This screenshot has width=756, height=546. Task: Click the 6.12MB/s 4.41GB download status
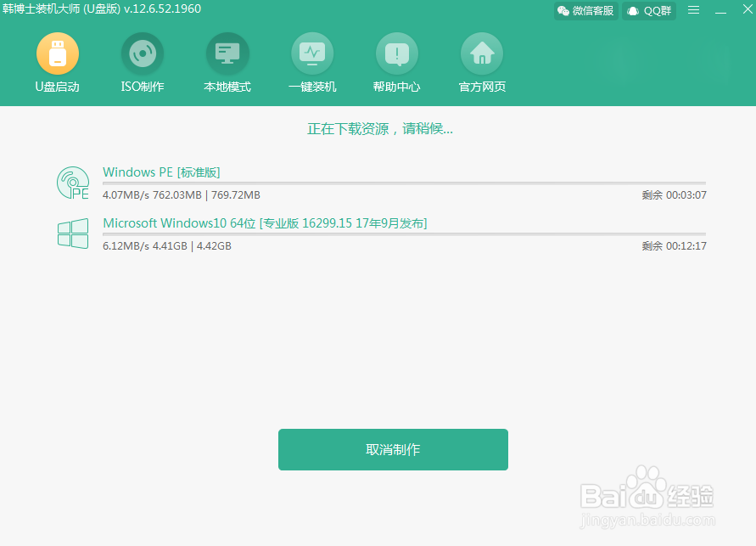point(167,246)
